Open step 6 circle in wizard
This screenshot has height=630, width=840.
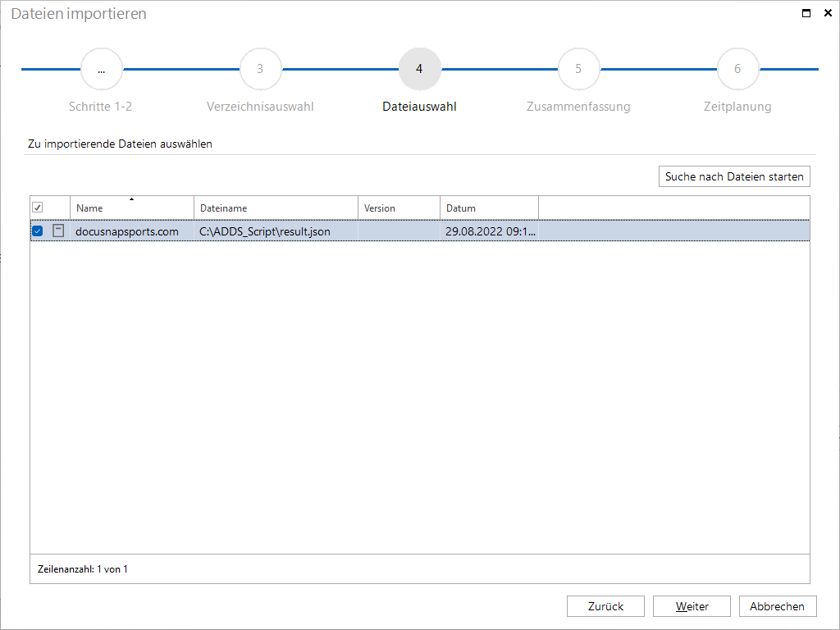tap(737, 69)
